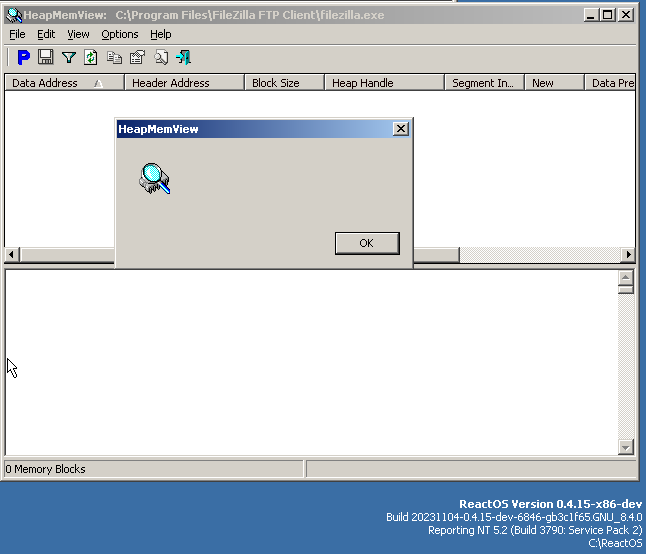This screenshot has height=554, width=646.
Task: Click the blue P select process icon
Action: click(23, 58)
